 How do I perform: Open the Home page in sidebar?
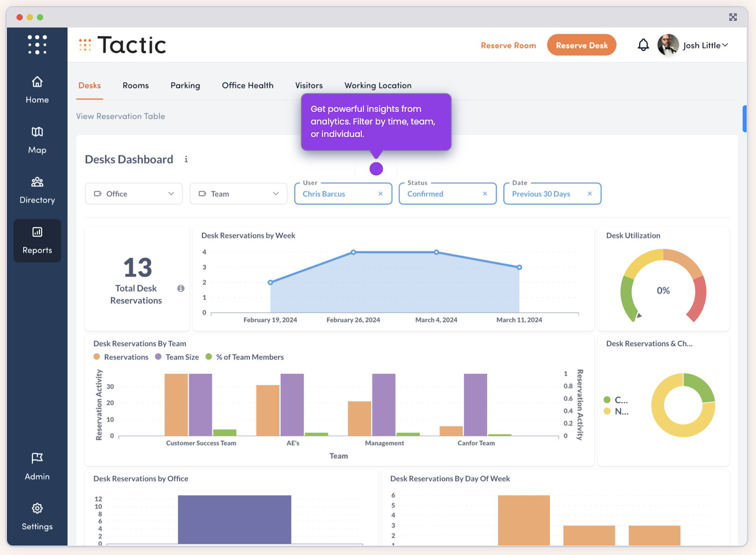37,90
